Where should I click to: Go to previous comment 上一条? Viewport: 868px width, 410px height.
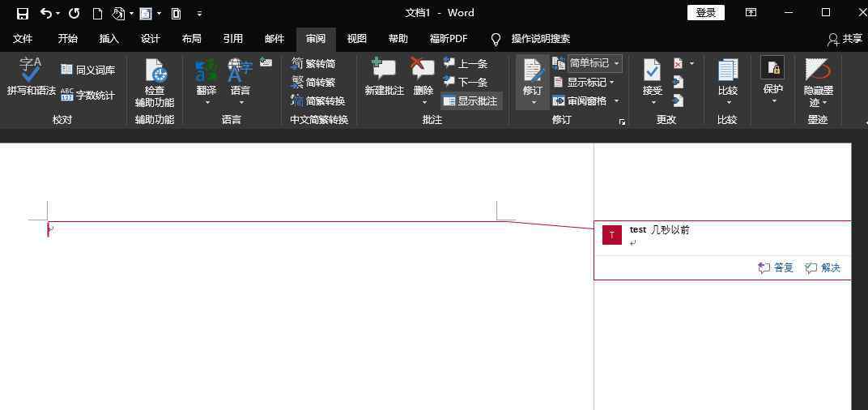(466, 64)
